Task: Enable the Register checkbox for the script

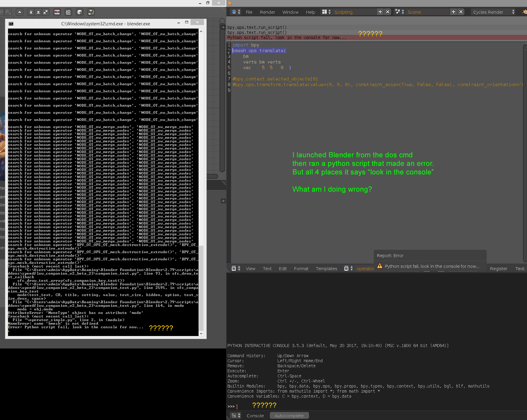Action: click(499, 268)
